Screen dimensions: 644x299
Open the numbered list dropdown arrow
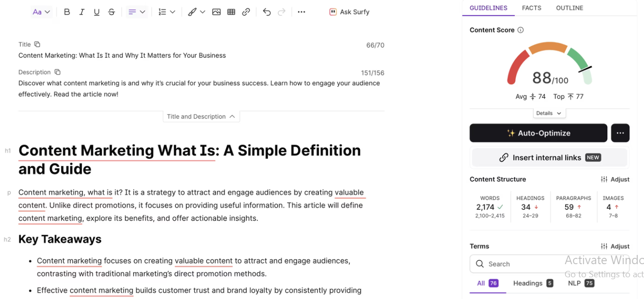tap(172, 12)
